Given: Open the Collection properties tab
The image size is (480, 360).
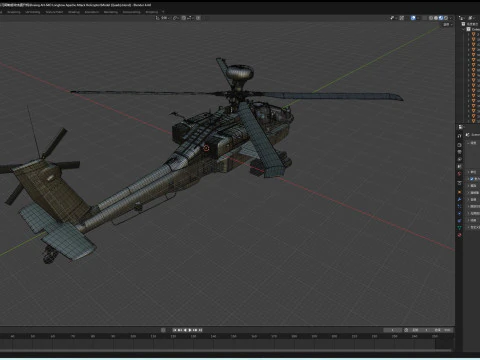Looking at the screenshot, I should [x=459, y=183].
